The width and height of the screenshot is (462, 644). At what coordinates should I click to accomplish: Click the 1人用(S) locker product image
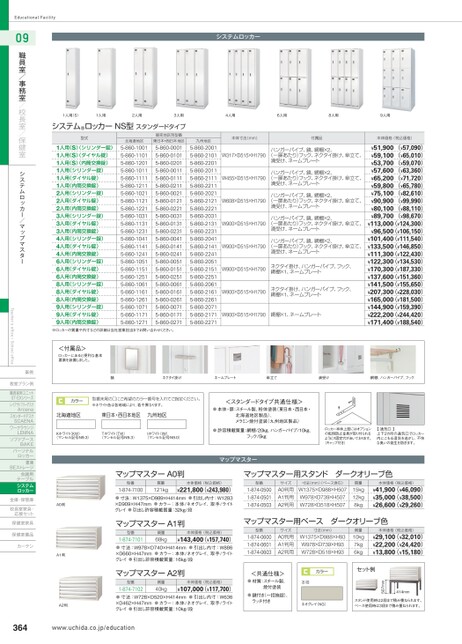[73, 78]
